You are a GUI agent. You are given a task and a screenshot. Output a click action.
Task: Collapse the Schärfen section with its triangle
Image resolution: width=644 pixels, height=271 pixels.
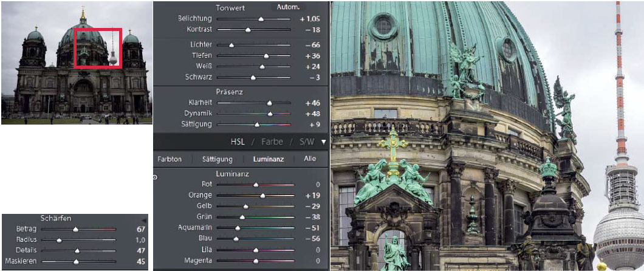coord(144,220)
